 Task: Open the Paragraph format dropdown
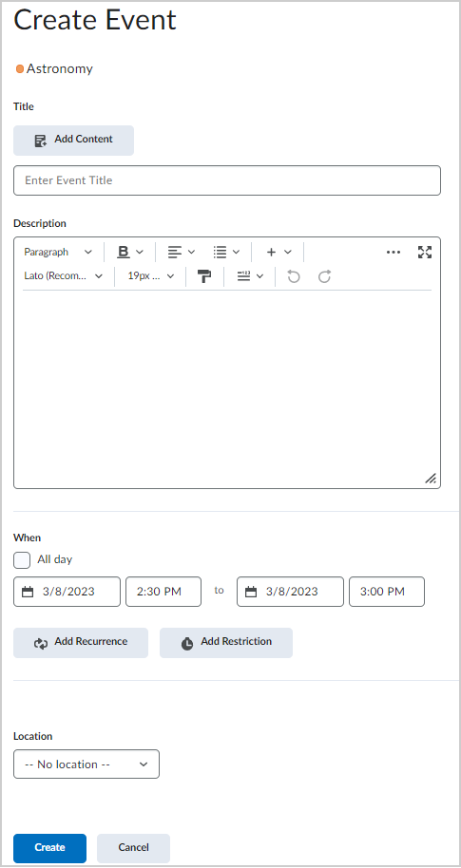[x=58, y=252]
